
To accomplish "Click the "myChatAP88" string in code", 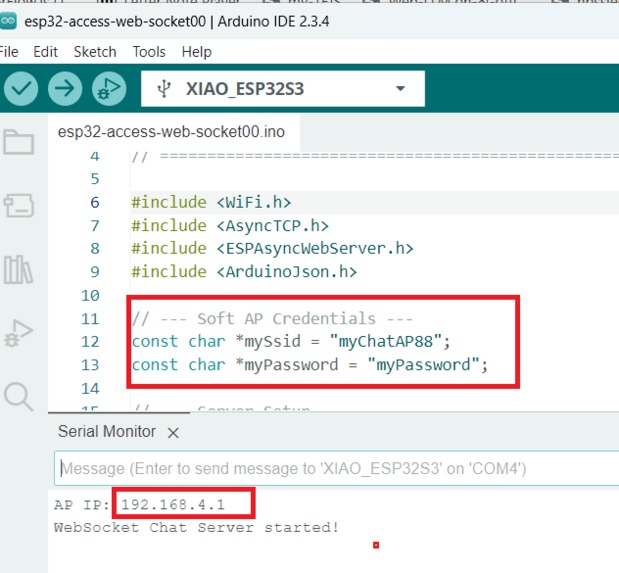I will 386,342.
